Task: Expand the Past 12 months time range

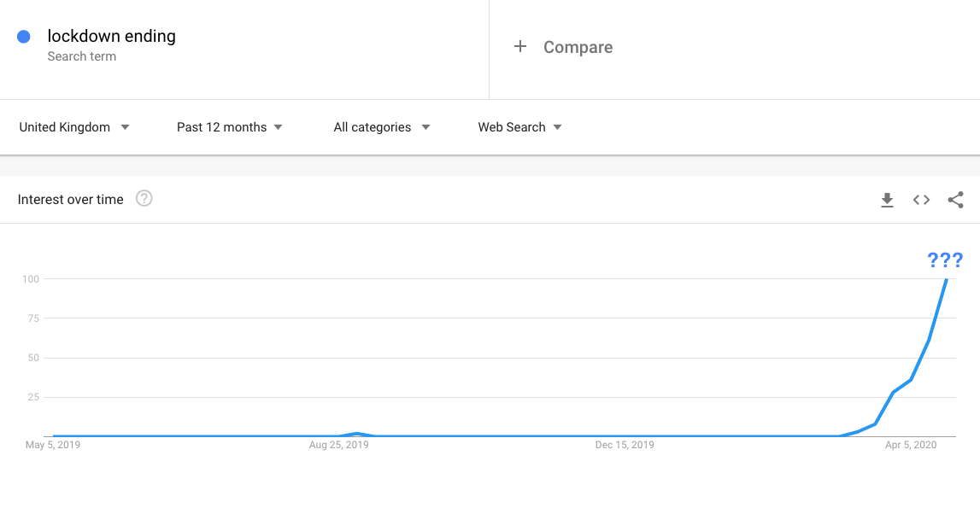Action: [229, 127]
